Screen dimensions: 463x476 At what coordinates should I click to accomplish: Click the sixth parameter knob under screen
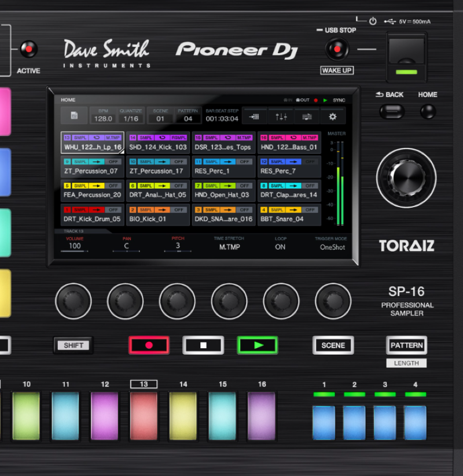[333, 301]
